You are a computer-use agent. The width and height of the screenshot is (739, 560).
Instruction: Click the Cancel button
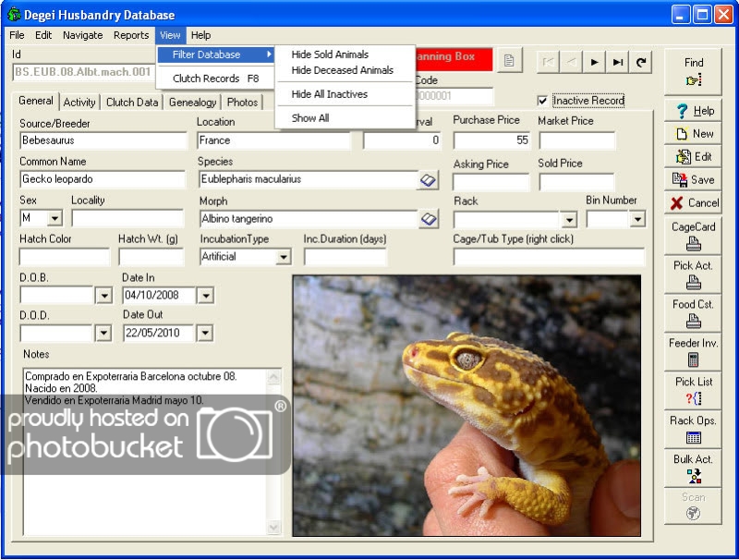point(693,203)
